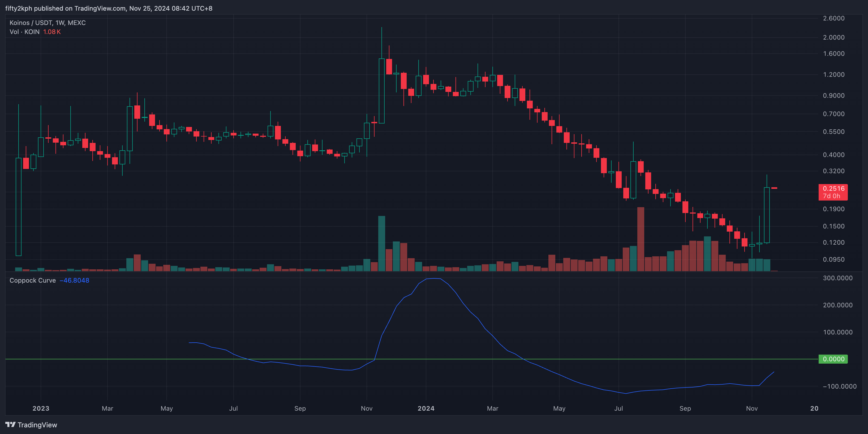Click the Jul label left of 2024

pos(233,408)
